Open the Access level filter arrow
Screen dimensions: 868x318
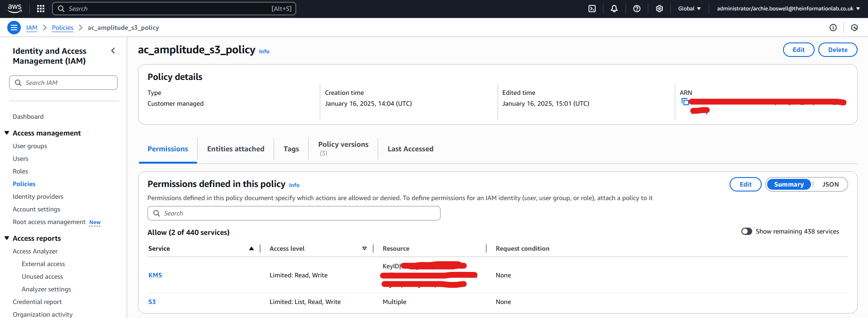coord(364,248)
